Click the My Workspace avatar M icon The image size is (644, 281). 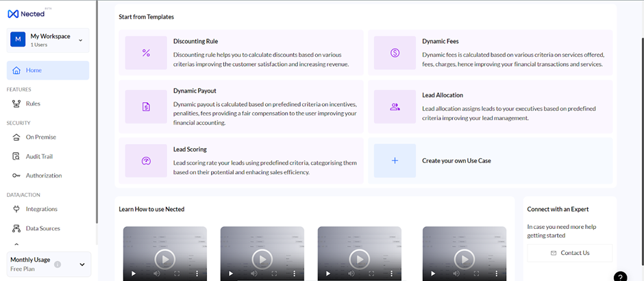coord(18,40)
